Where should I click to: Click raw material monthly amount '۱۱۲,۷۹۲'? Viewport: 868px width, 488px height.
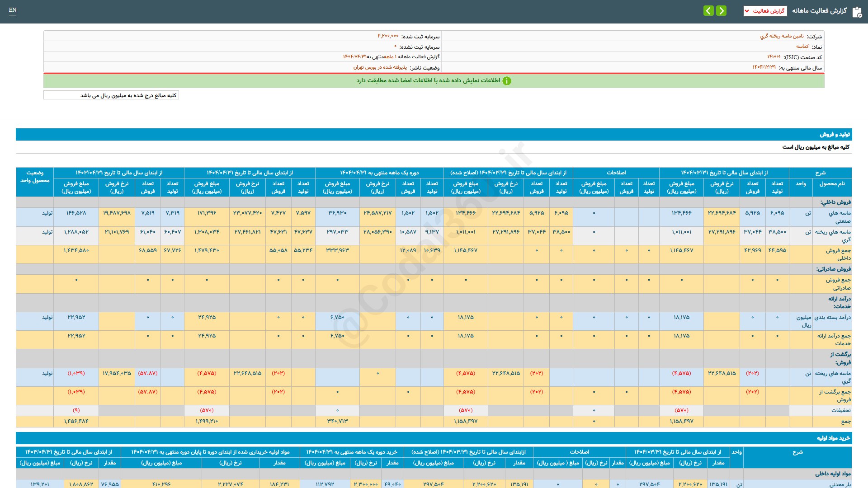(x=325, y=484)
